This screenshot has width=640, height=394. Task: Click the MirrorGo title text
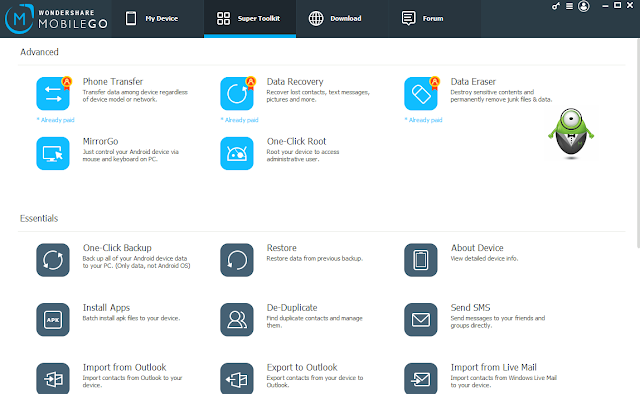pyautogui.click(x=100, y=141)
